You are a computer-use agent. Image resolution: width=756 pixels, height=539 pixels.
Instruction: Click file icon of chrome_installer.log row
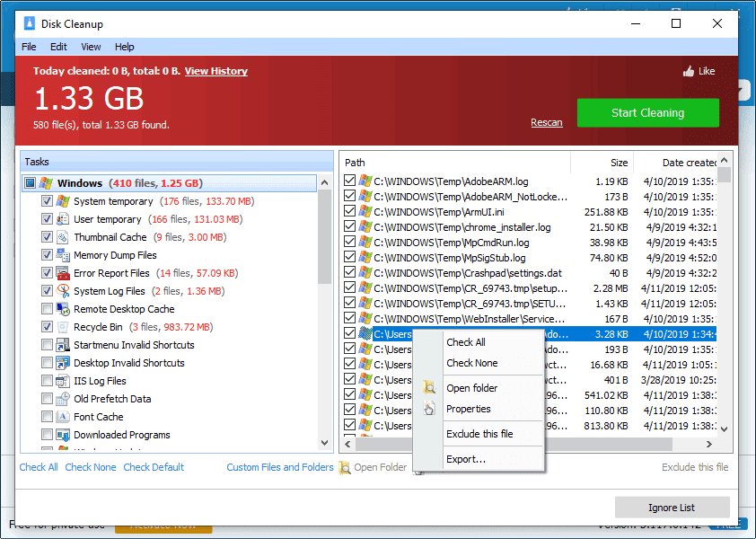point(365,226)
